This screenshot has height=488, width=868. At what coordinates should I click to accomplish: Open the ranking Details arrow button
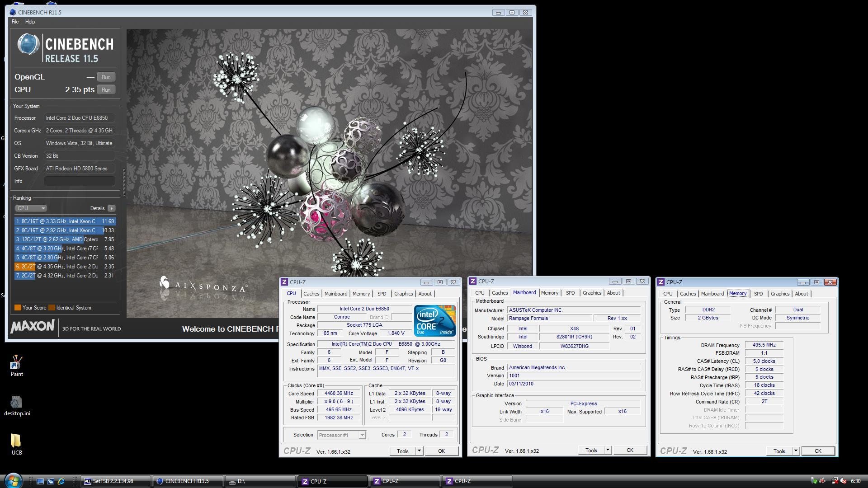click(112, 208)
